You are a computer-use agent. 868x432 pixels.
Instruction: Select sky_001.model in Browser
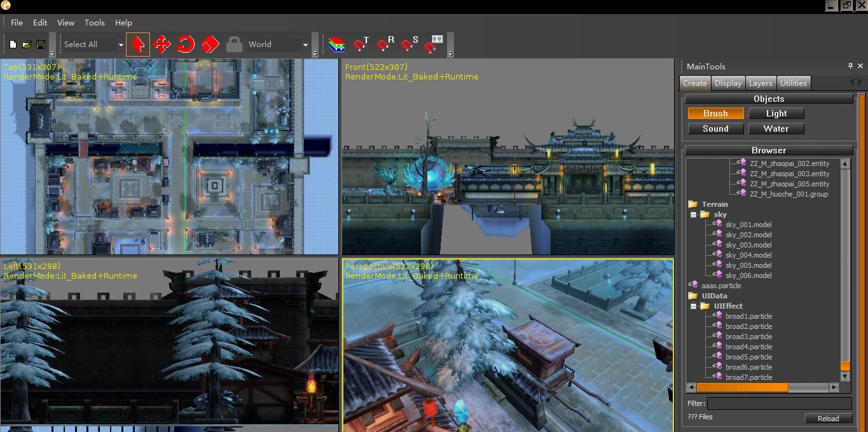click(x=748, y=225)
